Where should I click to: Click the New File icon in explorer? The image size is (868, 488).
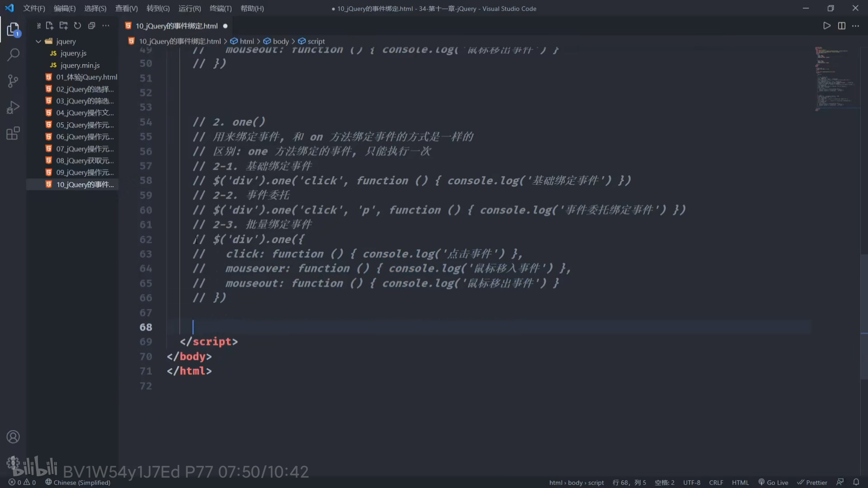pyautogui.click(x=50, y=26)
